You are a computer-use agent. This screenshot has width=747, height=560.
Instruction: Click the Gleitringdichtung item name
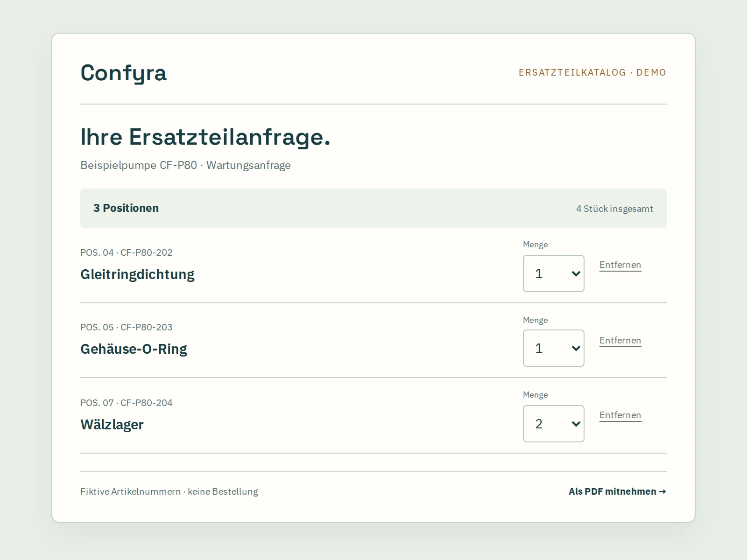[137, 274]
